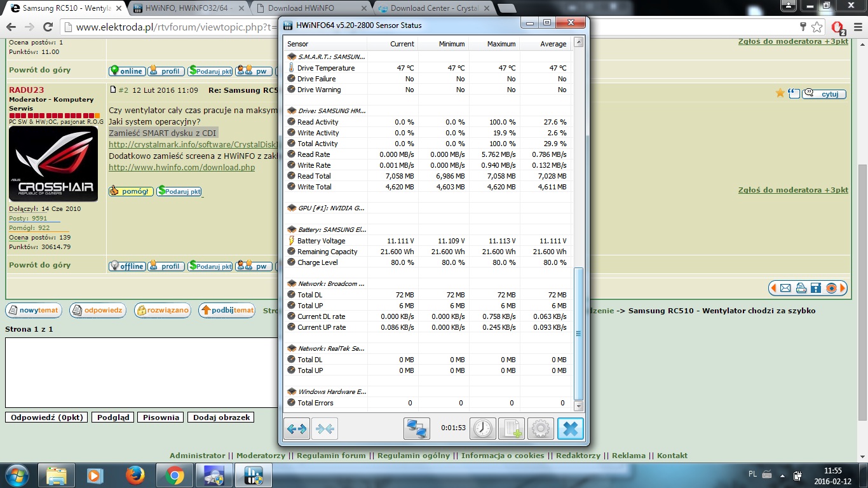Open the www.hwinfo.com/download.php link
Screen dimensions: 868x488
182,168
